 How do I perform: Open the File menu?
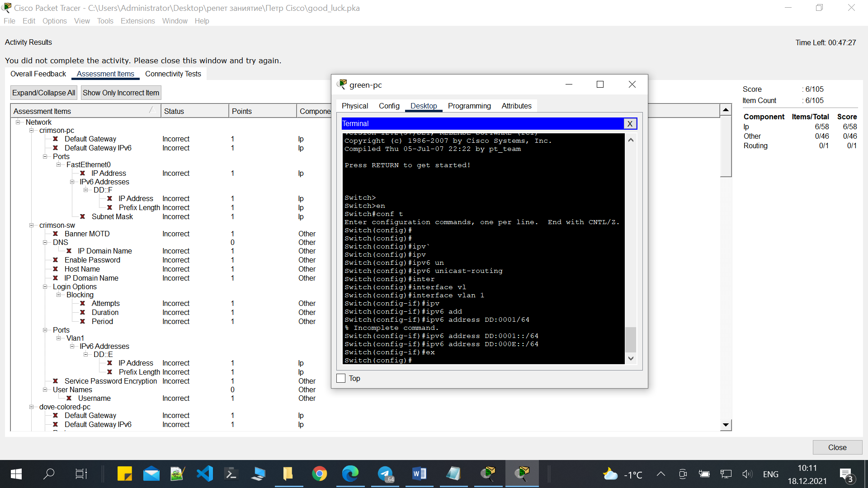9,21
